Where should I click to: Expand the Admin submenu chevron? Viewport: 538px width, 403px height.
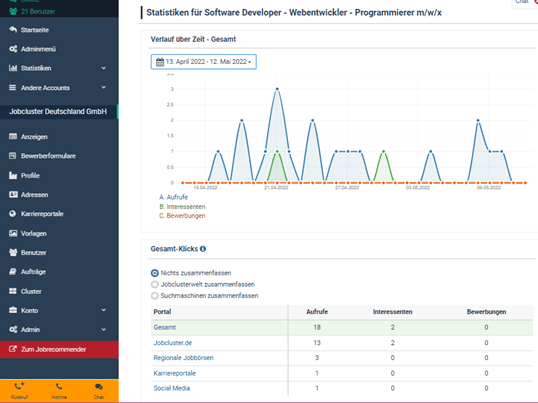[x=104, y=329]
